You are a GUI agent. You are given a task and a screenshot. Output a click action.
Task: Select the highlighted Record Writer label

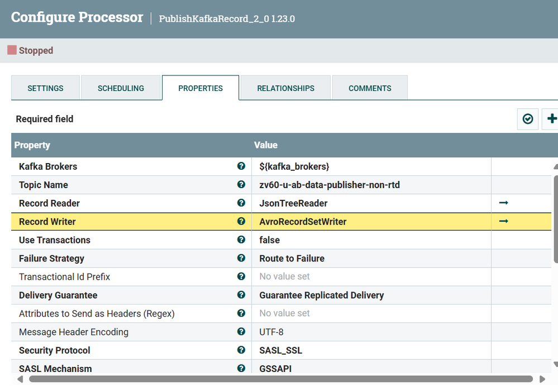(x=47, y=222)
